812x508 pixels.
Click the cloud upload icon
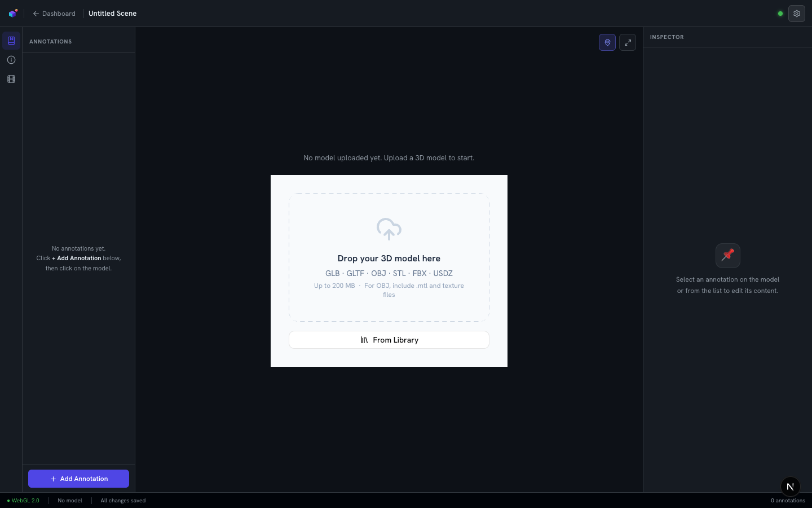coord(389,229)
